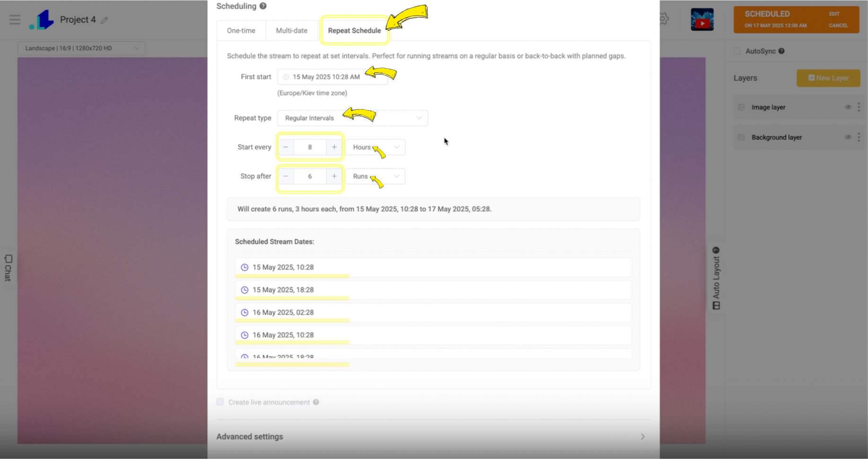Select the Repeat Schedule tab
The width and height of the screenshot is (868, 459).
click(x=354, y=31)
